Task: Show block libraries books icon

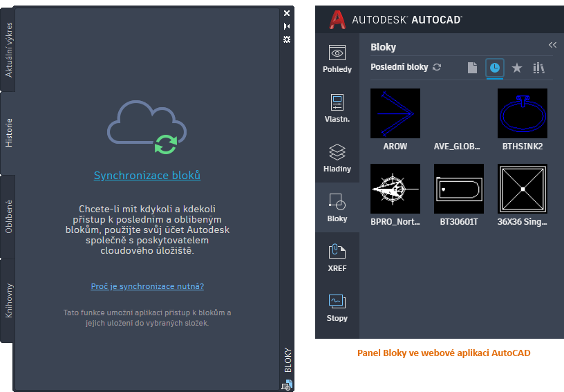Action: pos(538,68)
